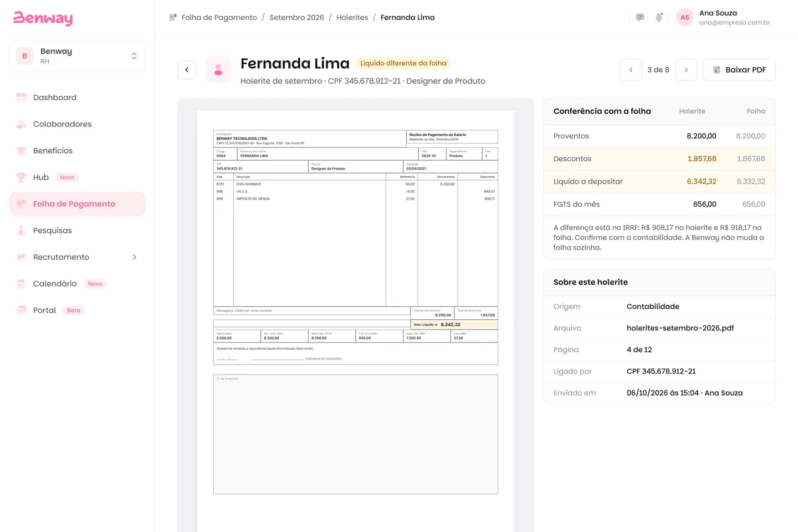798x532 pixels.
Task: Click the Portal icon
Action: point(21,310)
